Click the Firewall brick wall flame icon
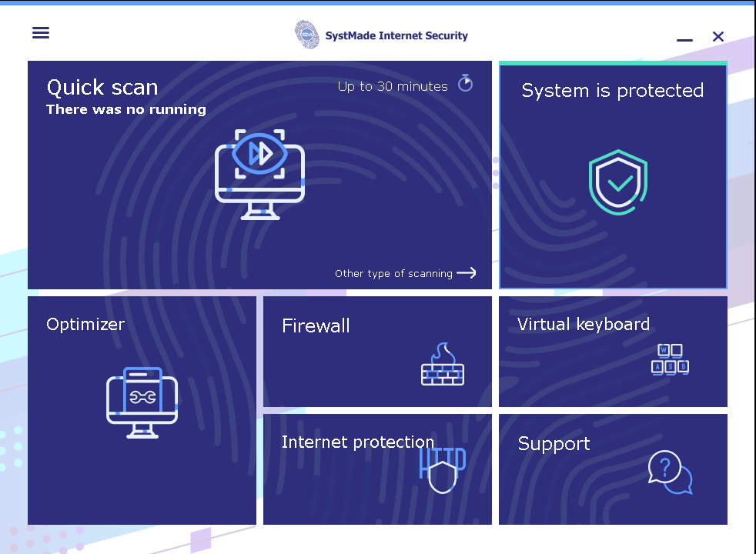The image size is (756, 554). 443,365
